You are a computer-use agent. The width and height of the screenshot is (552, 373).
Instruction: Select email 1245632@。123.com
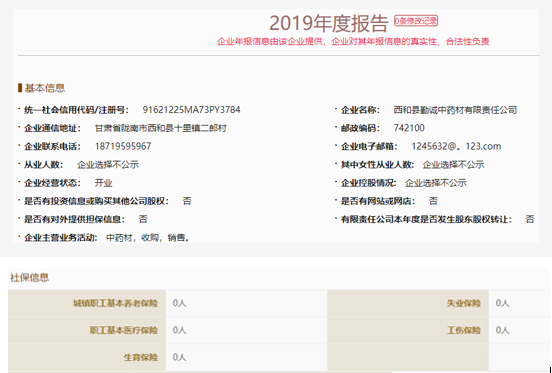tap(456, 146)
